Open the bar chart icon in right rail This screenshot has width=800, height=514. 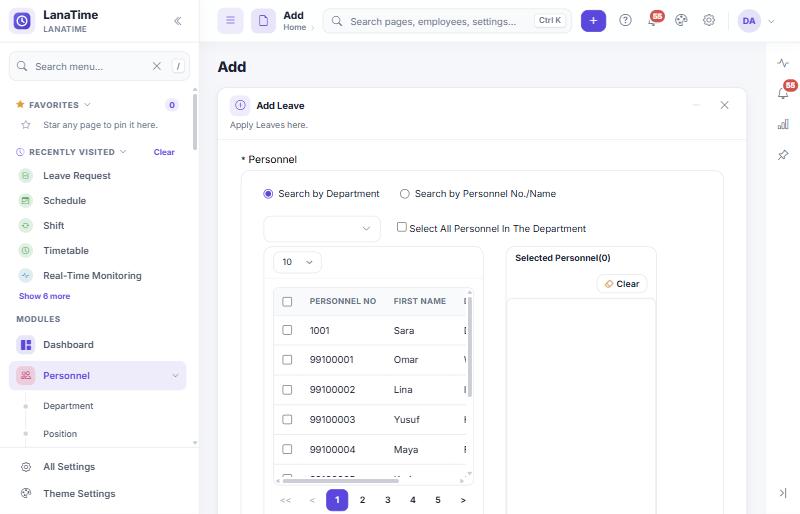point(783,124)
